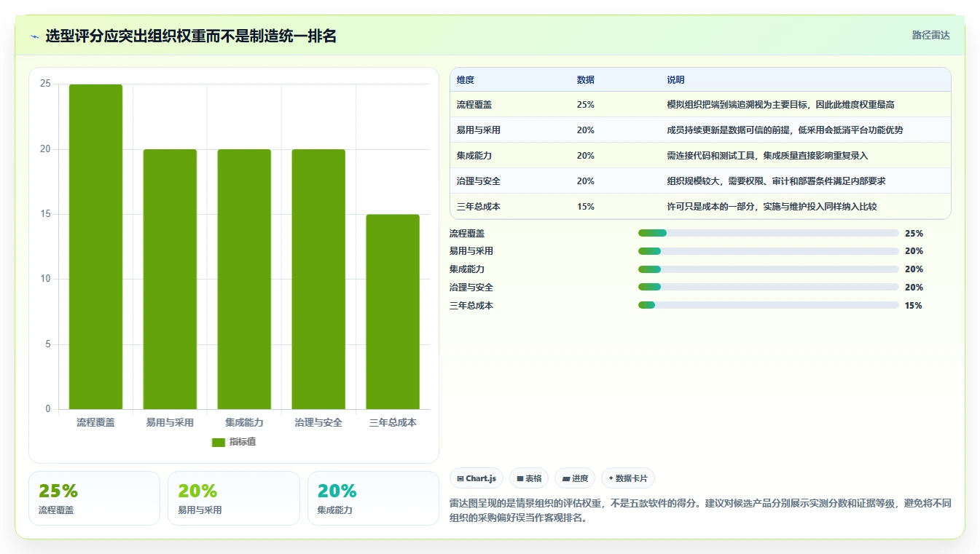Click the description starting 模拟组织把端到端追溯
This screenshot has height=554, width=980.
(780, 105)
